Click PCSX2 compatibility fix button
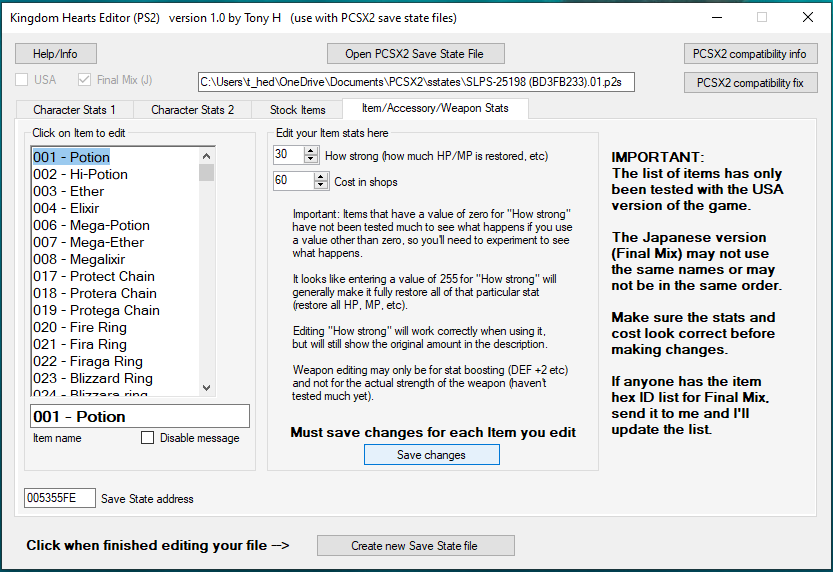This screenshot has width=833, height=572. pos(750,83)
